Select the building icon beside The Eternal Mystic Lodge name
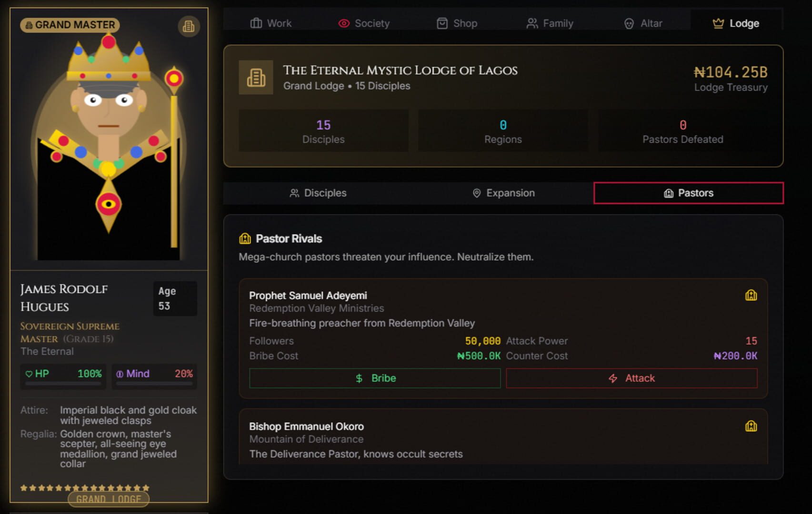The width and height of the screenshot is (812, 514). click(x=256, y=77)
